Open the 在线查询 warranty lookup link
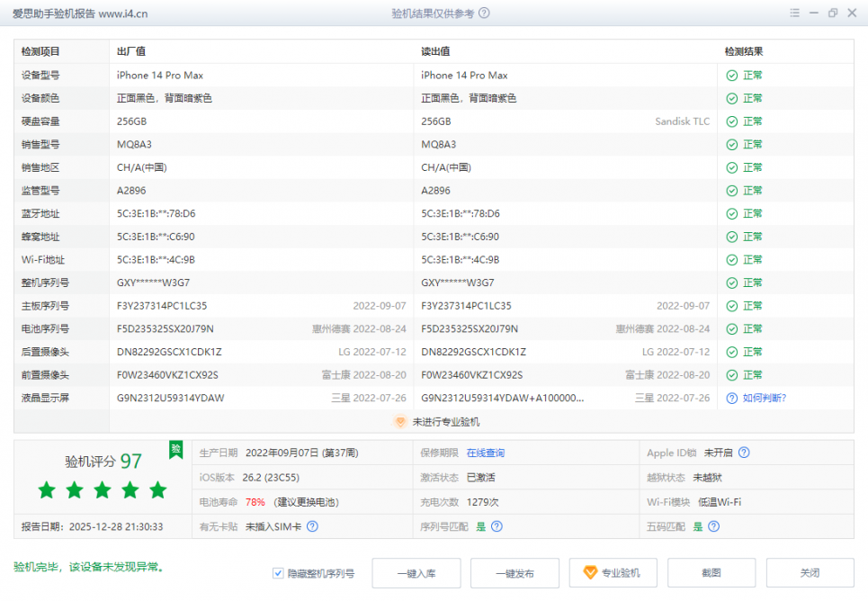 [x=485, y=453]
